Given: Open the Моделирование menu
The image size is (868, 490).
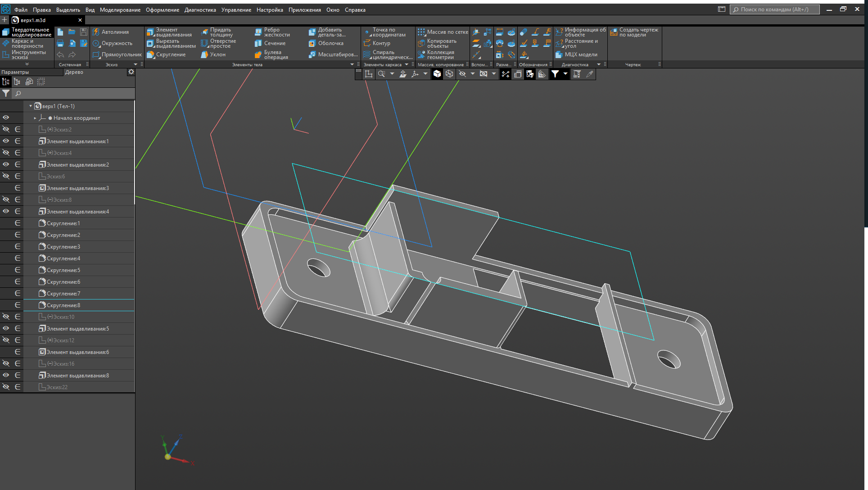Looking at the screenshot, I should pos(120,9).
